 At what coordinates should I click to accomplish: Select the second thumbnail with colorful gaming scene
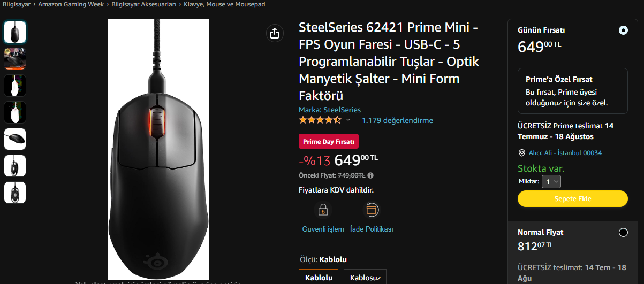pos(15,59)
